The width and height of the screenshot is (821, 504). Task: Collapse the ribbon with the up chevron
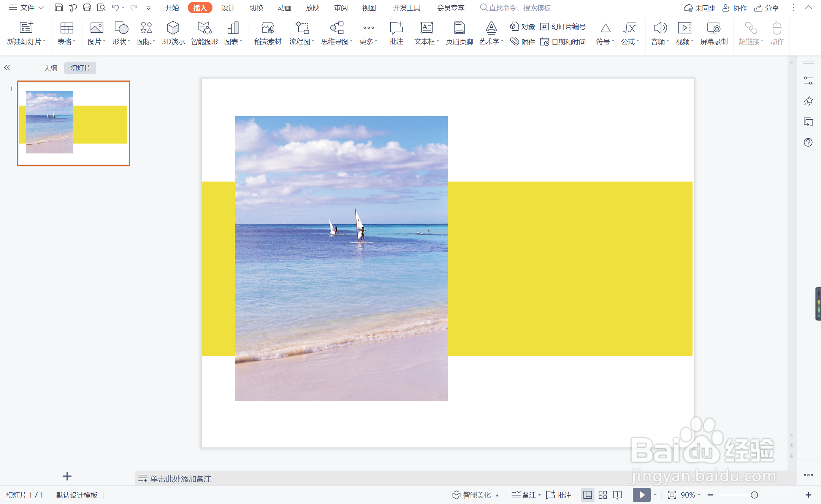coord(808,8)
